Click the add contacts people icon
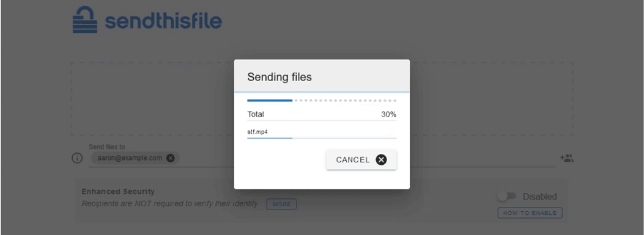The height and width of the screenshot is (235, 644). (x=566, y=158)
